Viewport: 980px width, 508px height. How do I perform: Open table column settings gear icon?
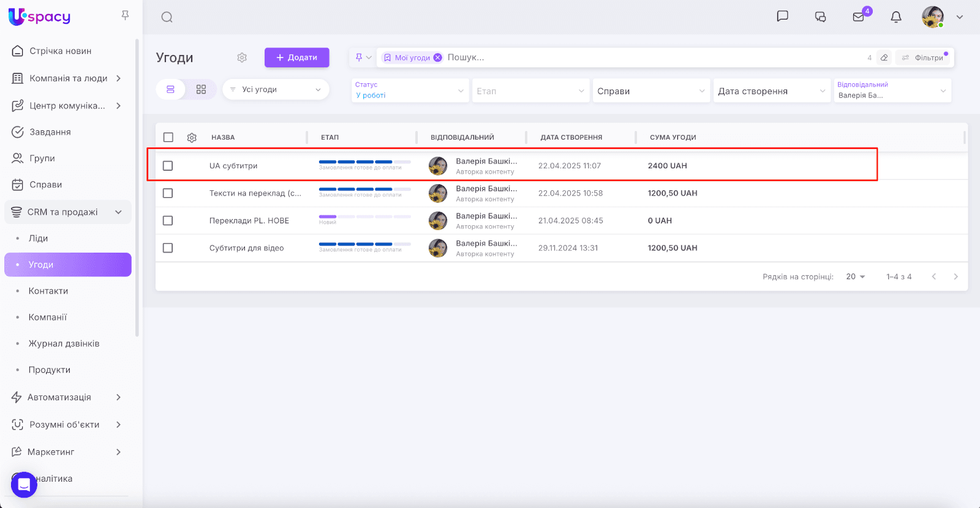pyautogui.click(x=192, y=138)
